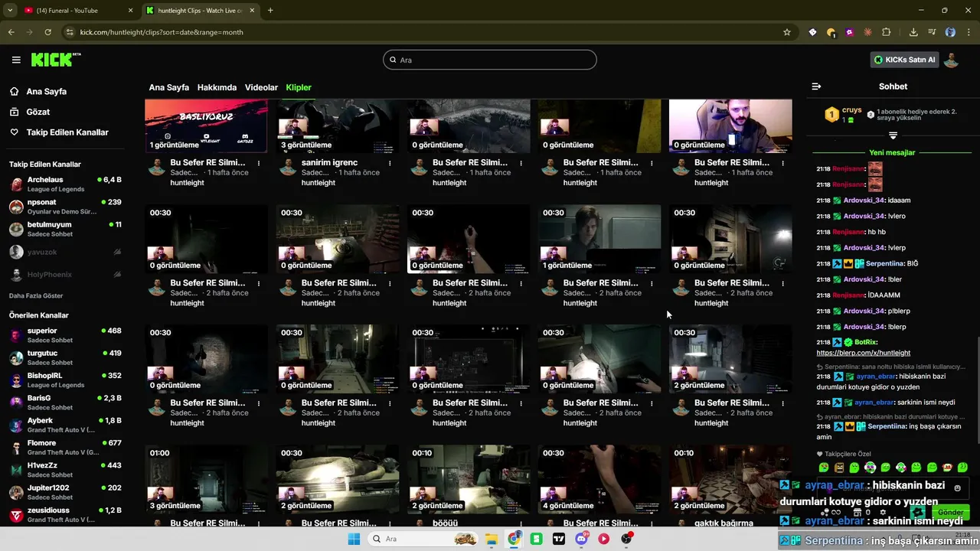980x551 pixels.
Task: Click the orange burst extension icon
Action: coord(867,32)
